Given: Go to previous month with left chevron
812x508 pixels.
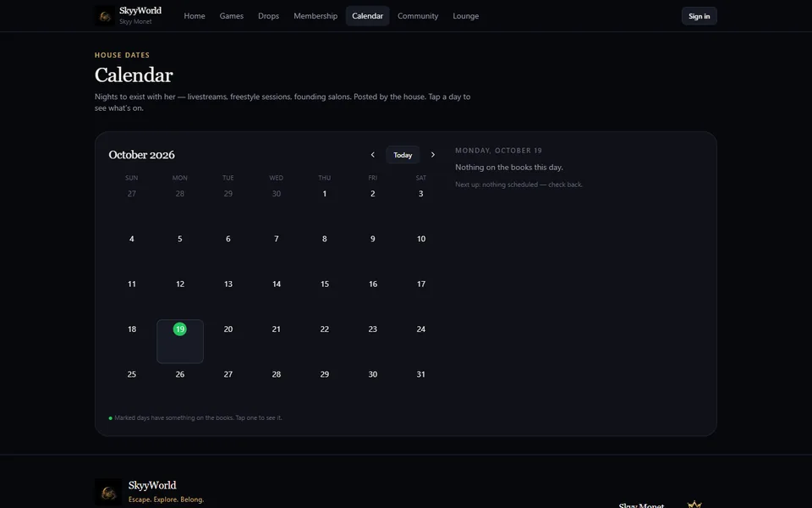Looking at the screenshot, I should tap(372, 154).
